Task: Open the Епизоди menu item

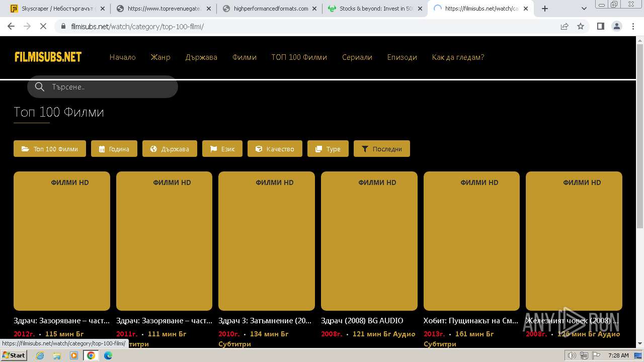Action: (402, 57)
